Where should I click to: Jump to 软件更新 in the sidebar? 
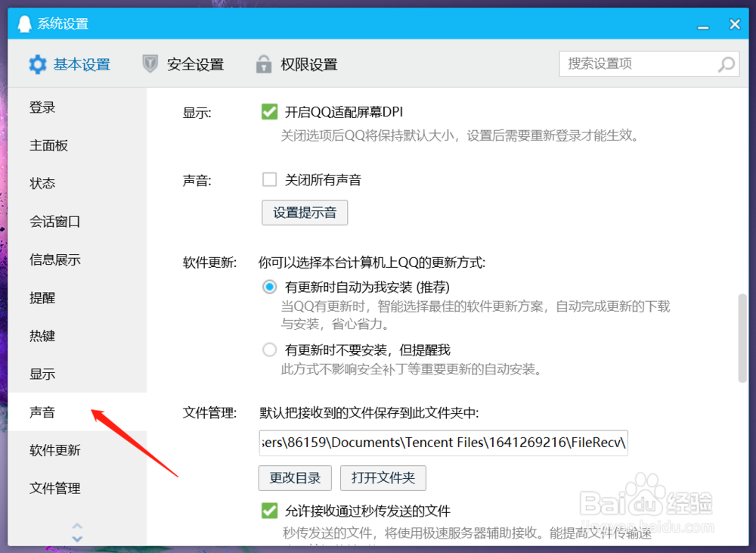coord(77,450)
